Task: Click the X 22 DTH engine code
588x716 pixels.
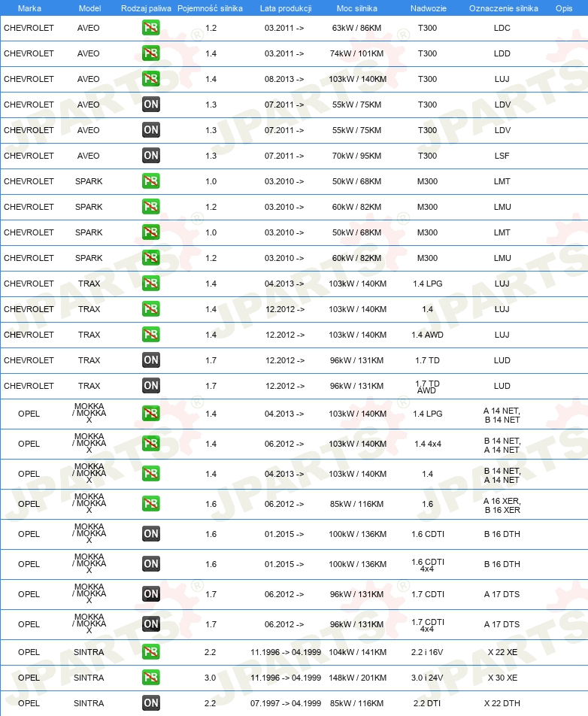Action: 502,703
